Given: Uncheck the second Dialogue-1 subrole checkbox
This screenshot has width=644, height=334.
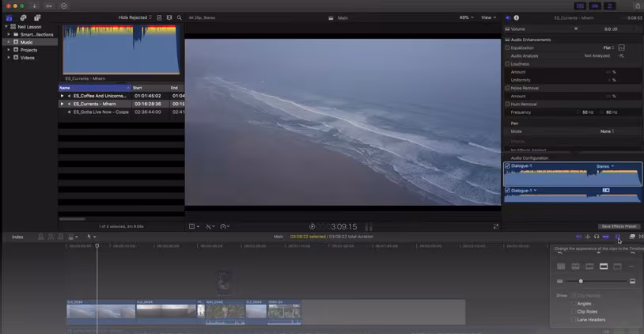Looking at the screenshot, I should 507,190.
